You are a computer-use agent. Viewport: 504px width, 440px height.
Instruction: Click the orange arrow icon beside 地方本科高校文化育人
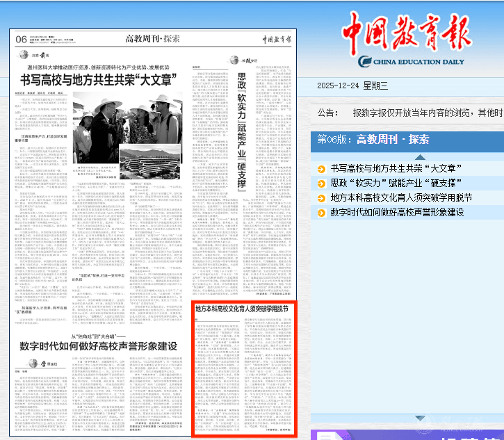pos(321,198)
